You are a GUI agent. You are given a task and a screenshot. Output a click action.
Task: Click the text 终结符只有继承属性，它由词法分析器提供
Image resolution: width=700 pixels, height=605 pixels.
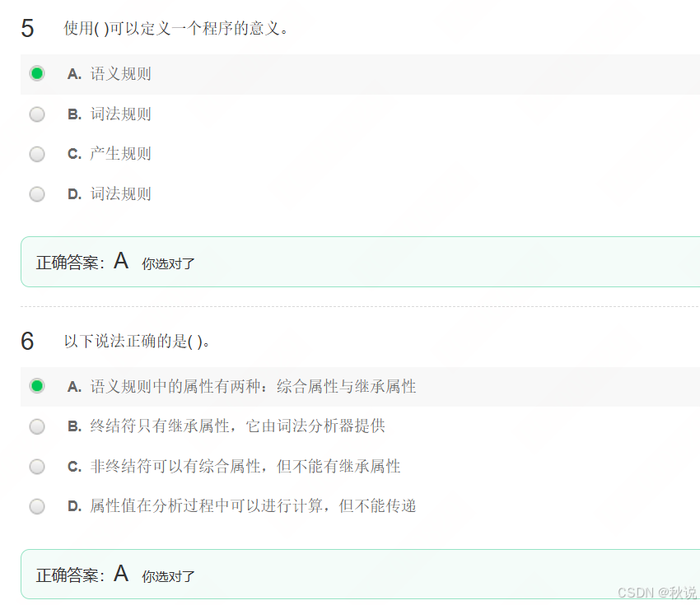pyautogui.click(x=237, y=426)
